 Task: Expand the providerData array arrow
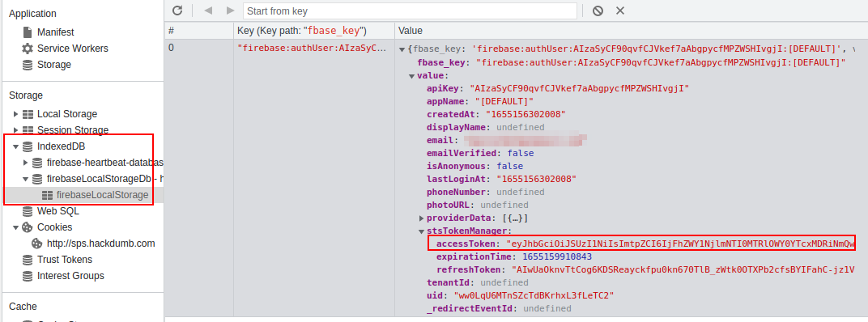[421, 218]
